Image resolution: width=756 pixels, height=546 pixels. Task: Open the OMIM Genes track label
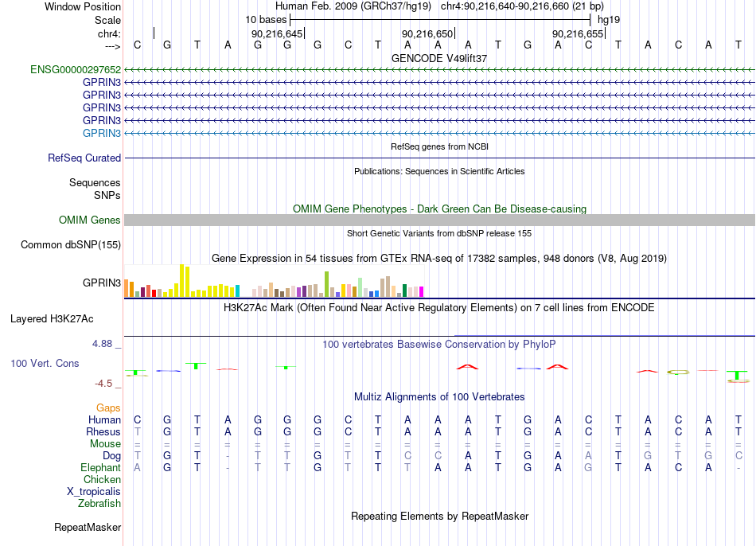point(89,220)
